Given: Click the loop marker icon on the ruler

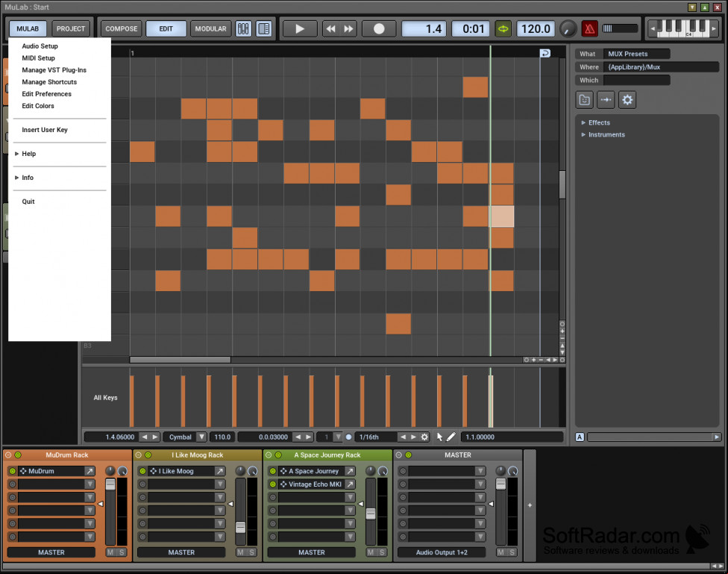Looking at the screenshot, I should pos(545,53).
